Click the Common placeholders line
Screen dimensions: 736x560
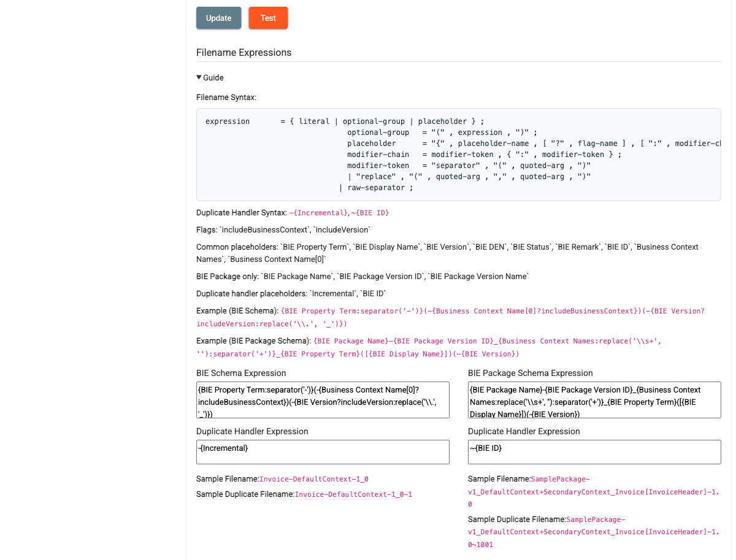(447, 253)
